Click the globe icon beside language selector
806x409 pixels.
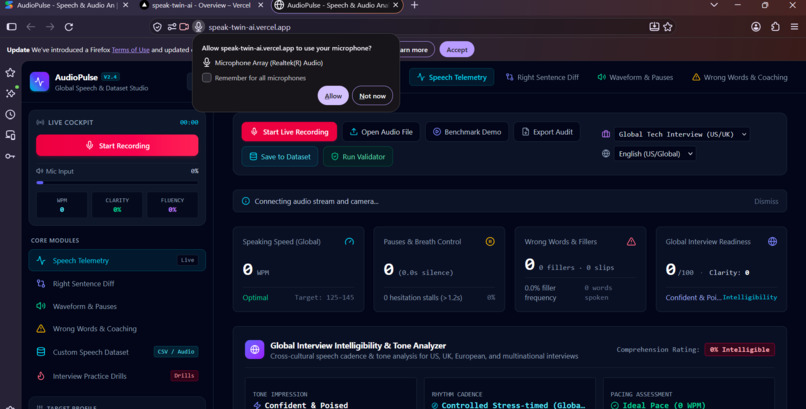click(x=606, y=154)
